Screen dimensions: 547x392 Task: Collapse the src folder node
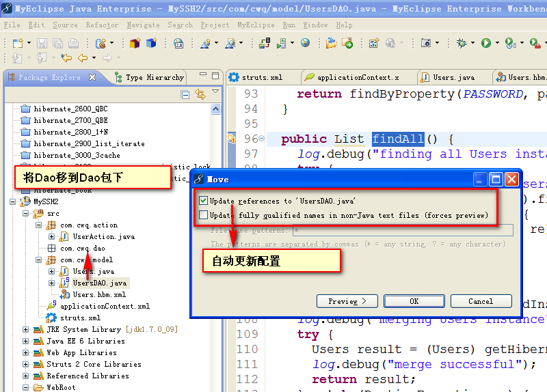tap(26, 213)
